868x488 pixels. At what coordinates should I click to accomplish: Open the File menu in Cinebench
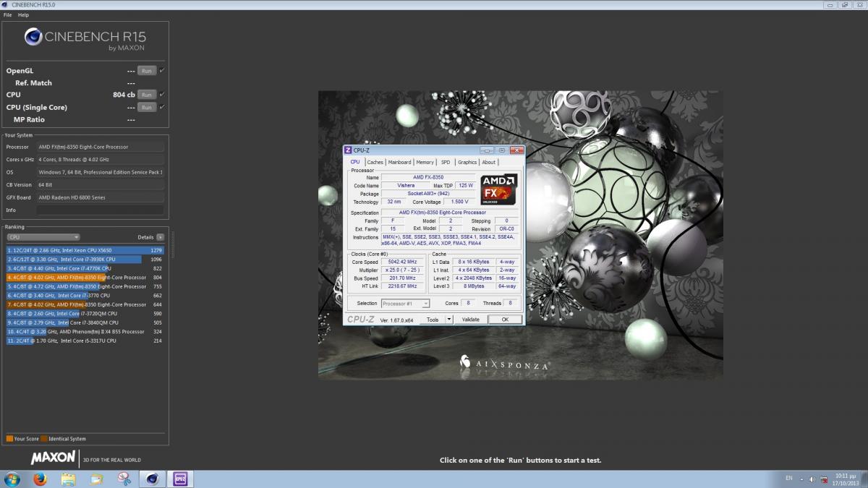[7, 15]
